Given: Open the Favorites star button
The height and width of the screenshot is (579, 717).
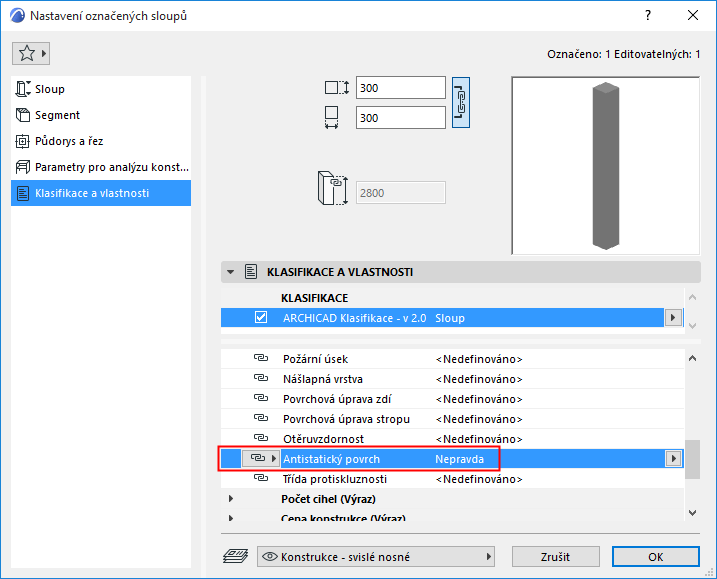Looking at the screenshot, I should coord(31,54).
